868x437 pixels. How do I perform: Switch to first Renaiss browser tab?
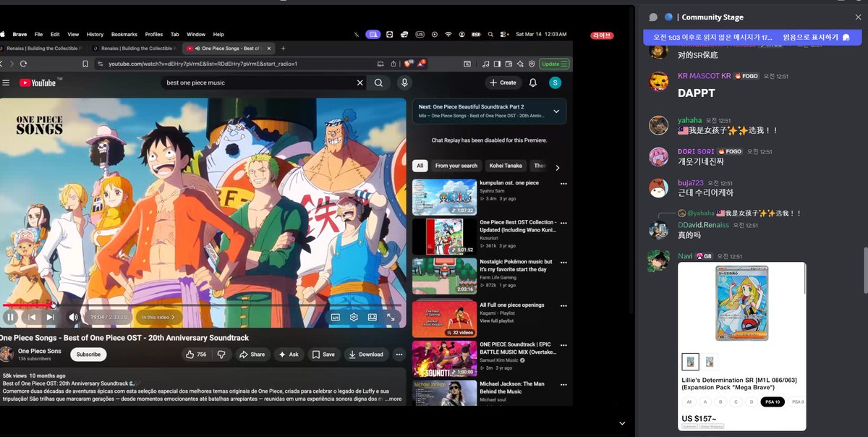click(41, 48)
